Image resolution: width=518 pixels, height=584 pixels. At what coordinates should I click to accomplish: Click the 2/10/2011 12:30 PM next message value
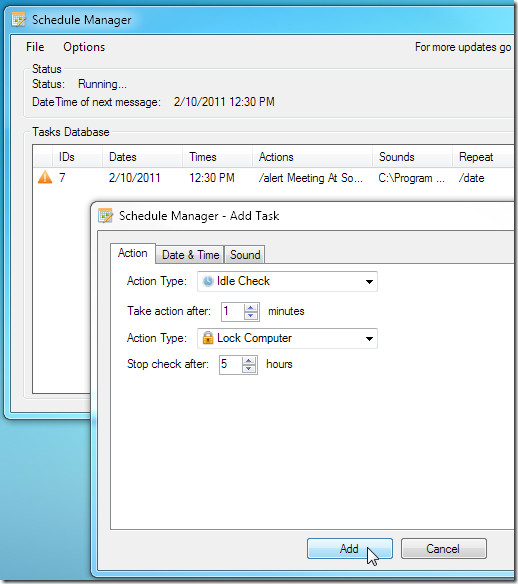click(x=224, y=102)
